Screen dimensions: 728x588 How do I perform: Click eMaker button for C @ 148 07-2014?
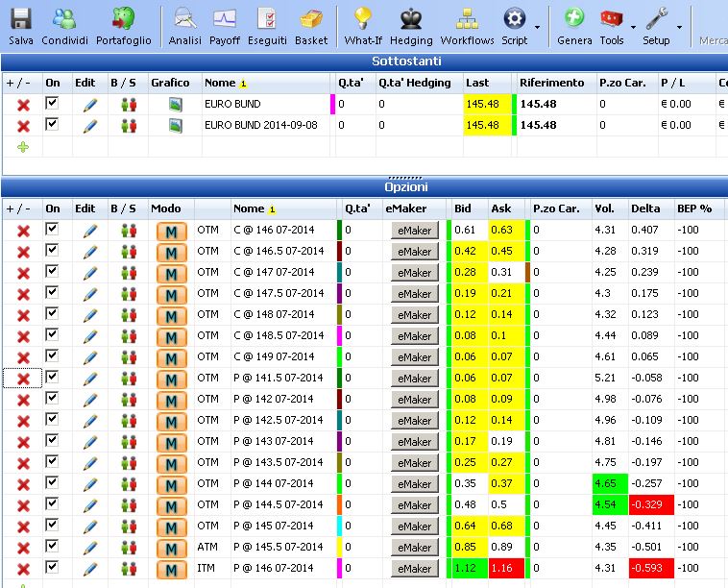click(x=415, y=315)
